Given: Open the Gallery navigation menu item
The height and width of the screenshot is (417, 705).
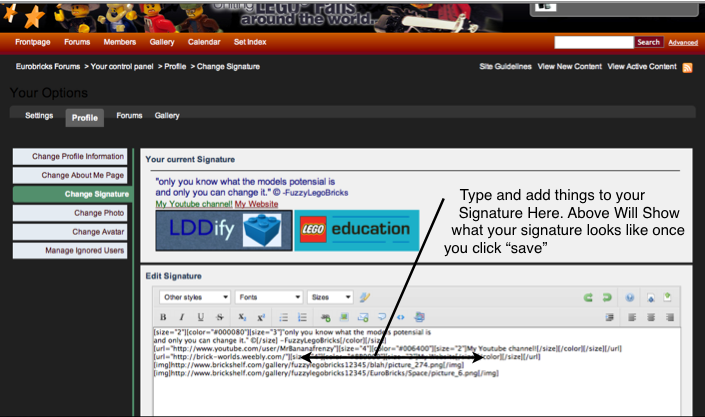Looking at the screenshot, I should point(162,42).
